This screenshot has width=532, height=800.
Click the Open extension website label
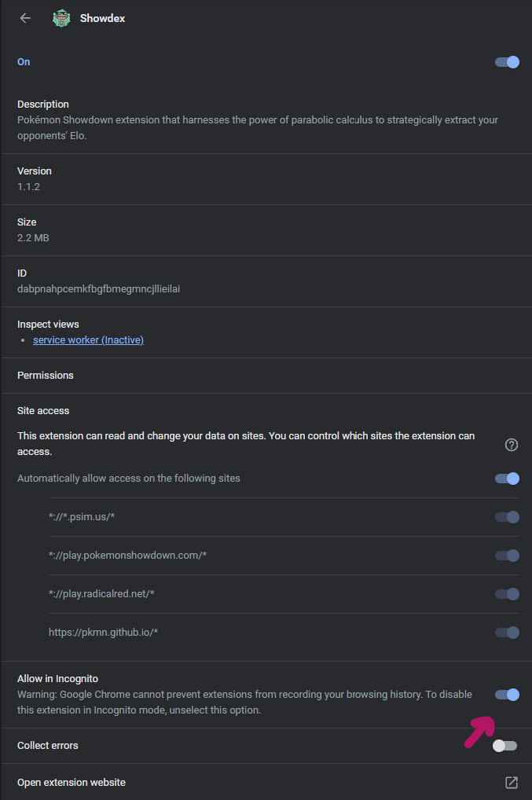point(72,782)
